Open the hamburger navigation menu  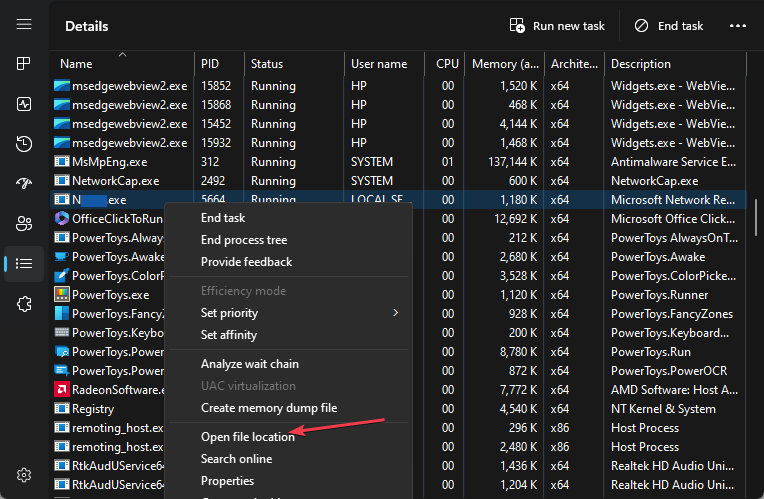(24, 24)
